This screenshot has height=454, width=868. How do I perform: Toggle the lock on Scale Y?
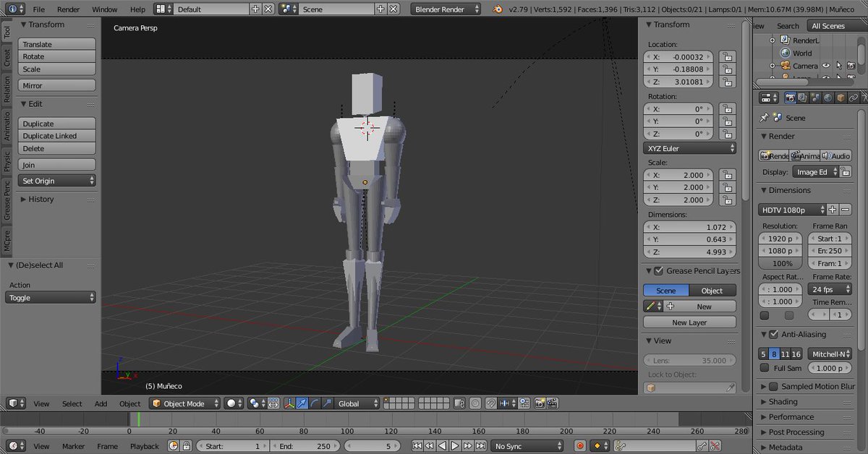(x=727, y=187)
